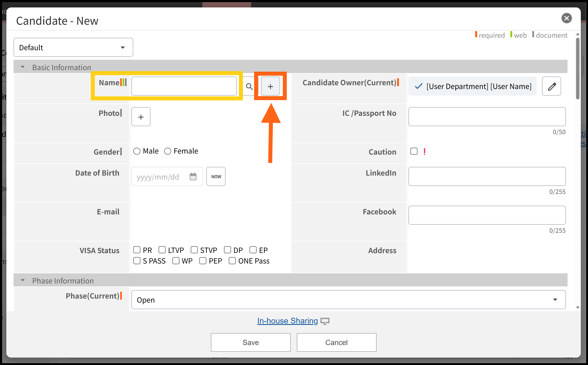Click the monitor icon beside In-house Sharing
This screenshot has width=588, height=365.
click(325, 321)
